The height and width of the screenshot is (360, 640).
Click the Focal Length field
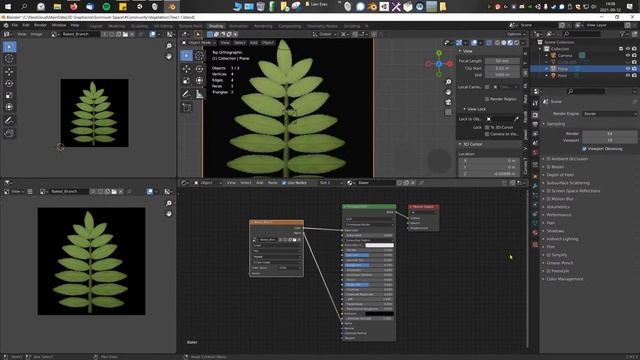[x=502, y=61]
